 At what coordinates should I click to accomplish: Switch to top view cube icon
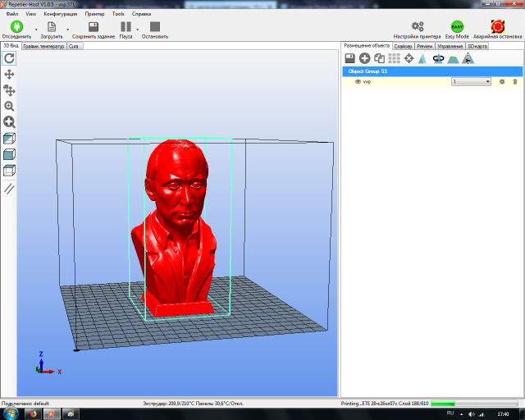tap(9, 171)
